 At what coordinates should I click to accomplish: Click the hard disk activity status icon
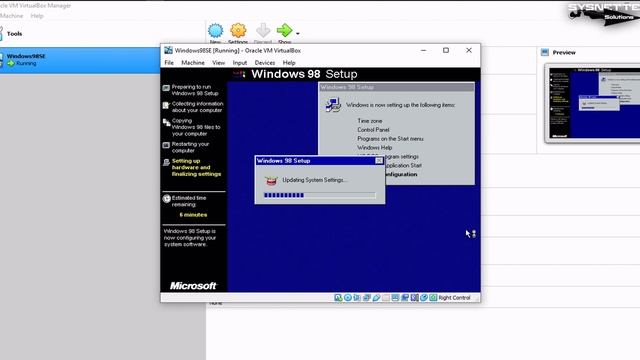click(338, 298)
